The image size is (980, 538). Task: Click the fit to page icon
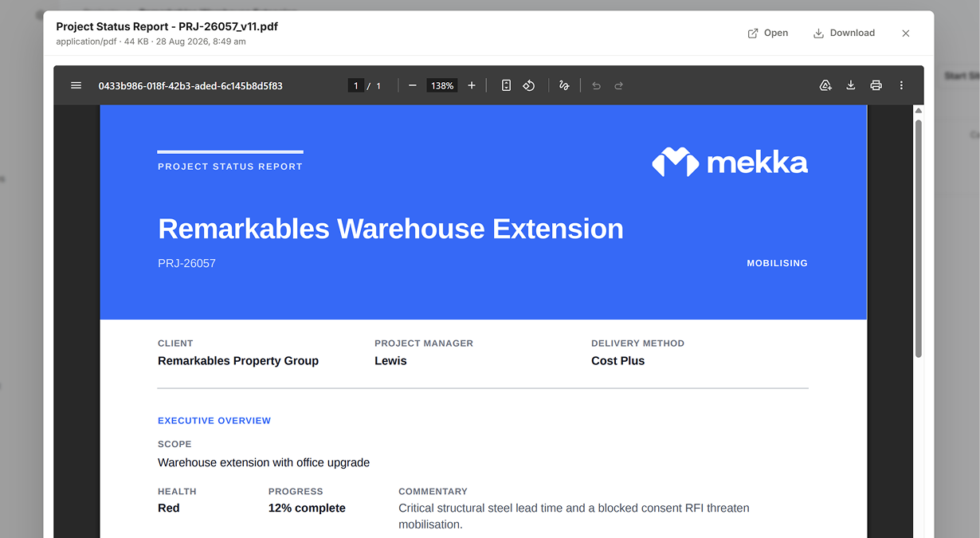coord(506,85)
